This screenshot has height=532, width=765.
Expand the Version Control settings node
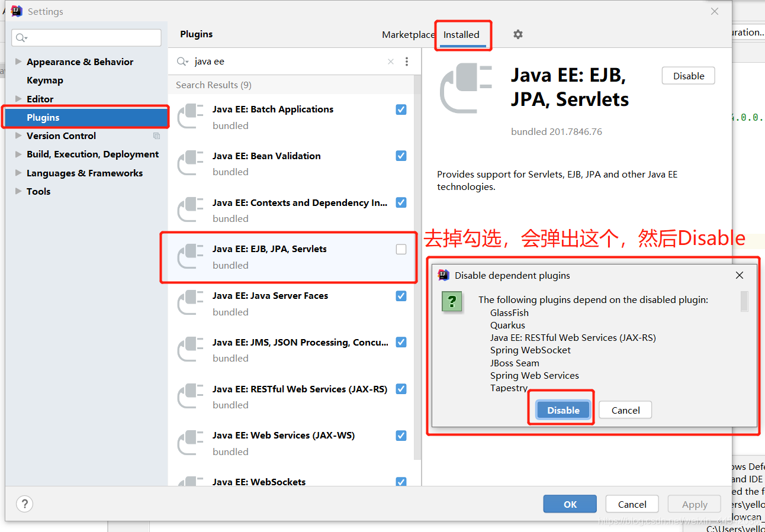(x=18, y=136)
